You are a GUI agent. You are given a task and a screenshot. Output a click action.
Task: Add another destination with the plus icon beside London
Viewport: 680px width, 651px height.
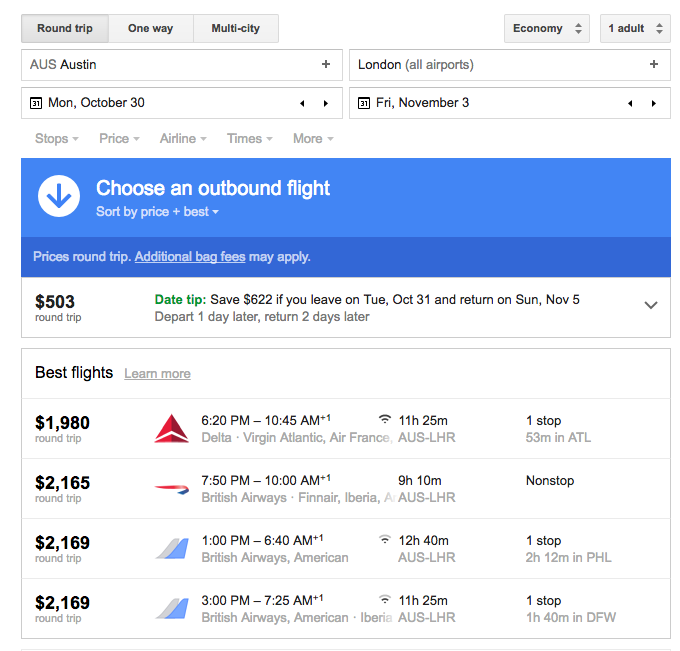pyautogui.click(x=654, y=64)
